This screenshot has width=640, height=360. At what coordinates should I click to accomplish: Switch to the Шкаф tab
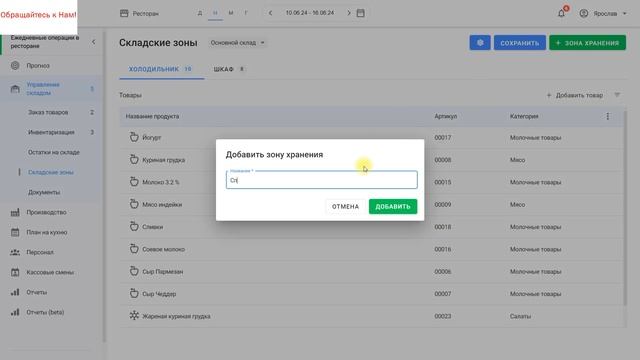[x=229, y=69]
